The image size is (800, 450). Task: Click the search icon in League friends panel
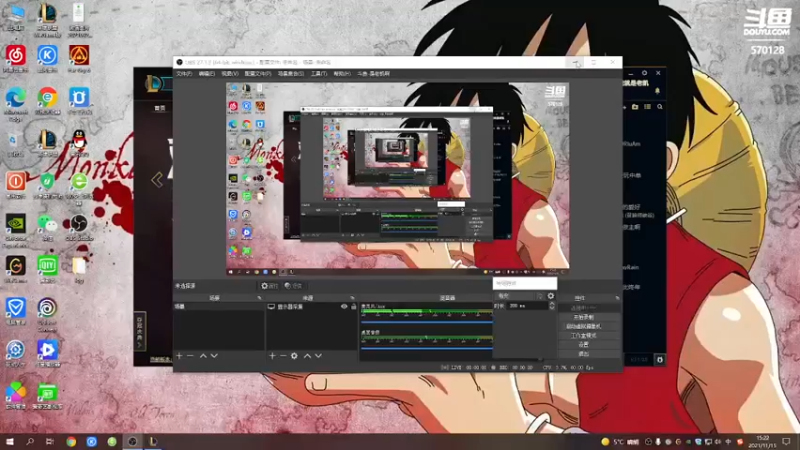660,107
